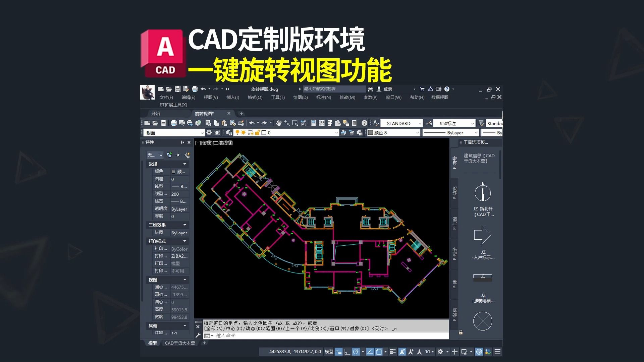
Task: Open the 1:1 annotation scale dropdown
Action: [x=430, y=352]
